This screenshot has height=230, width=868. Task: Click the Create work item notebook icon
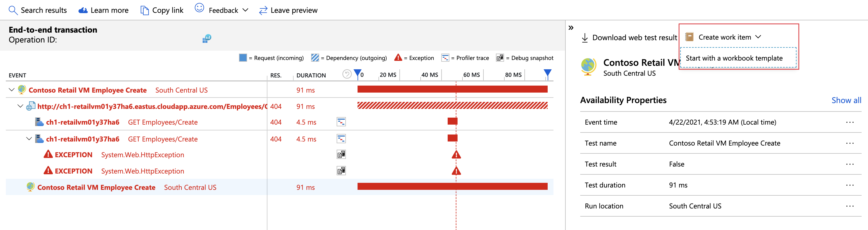click(x=690, y=37)
